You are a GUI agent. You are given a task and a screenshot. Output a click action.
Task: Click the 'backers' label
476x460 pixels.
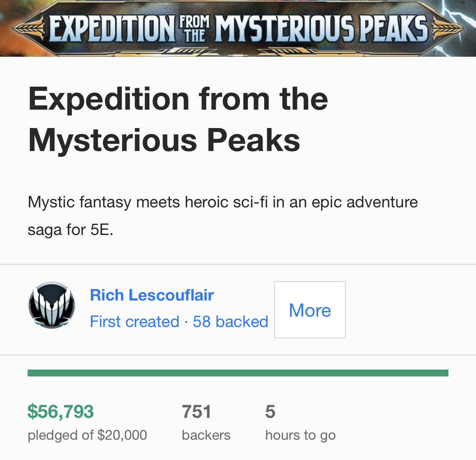(206, 435)
